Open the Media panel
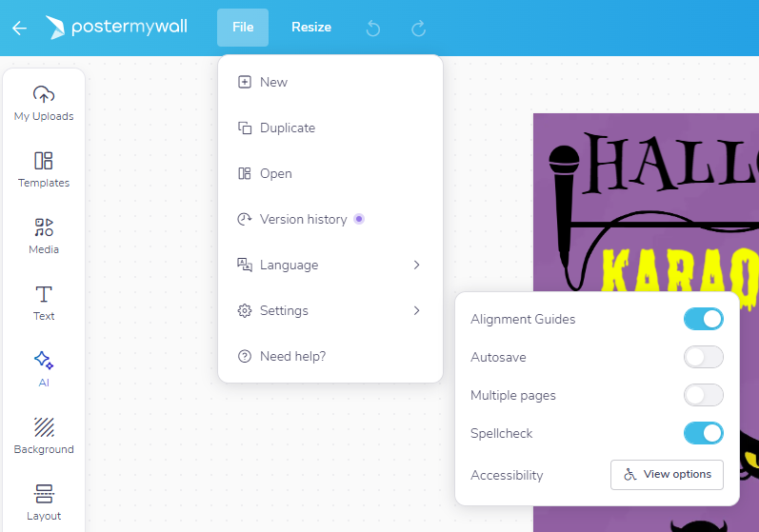This screenshot has width=759, height=532. pos(44,237)
